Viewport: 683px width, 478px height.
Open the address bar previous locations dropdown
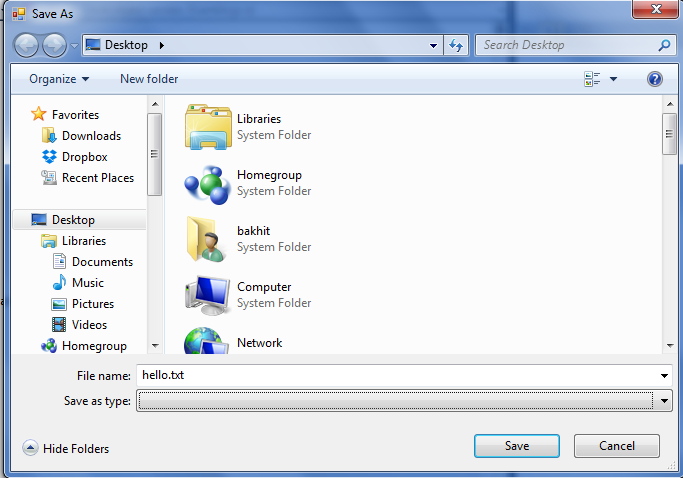tap(433, 45)
